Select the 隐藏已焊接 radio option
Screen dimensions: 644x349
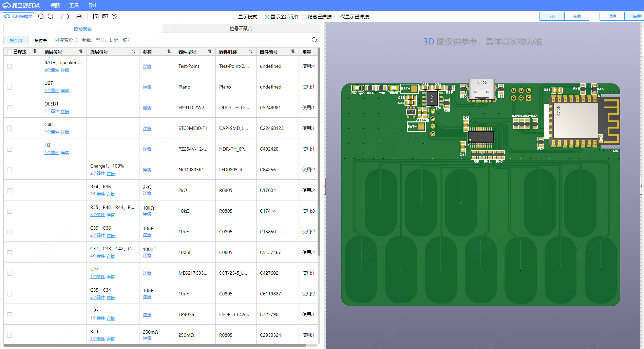[304, 17]
